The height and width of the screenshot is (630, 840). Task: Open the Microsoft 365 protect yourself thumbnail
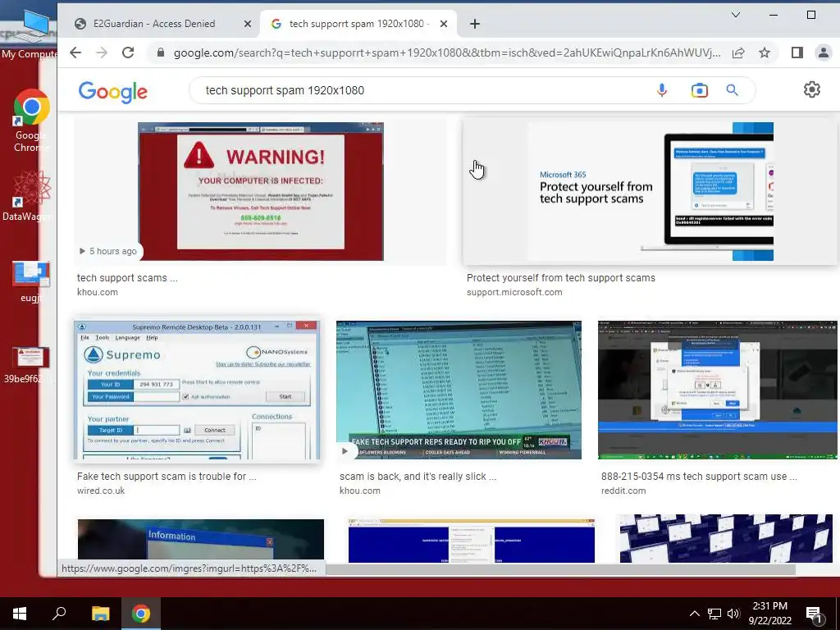(x=651, y=191)
